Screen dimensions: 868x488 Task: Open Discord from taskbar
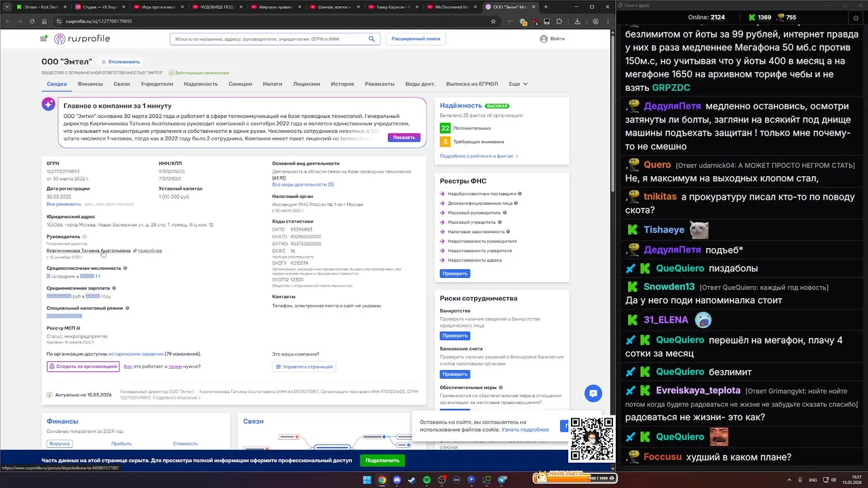pos(397,480)
